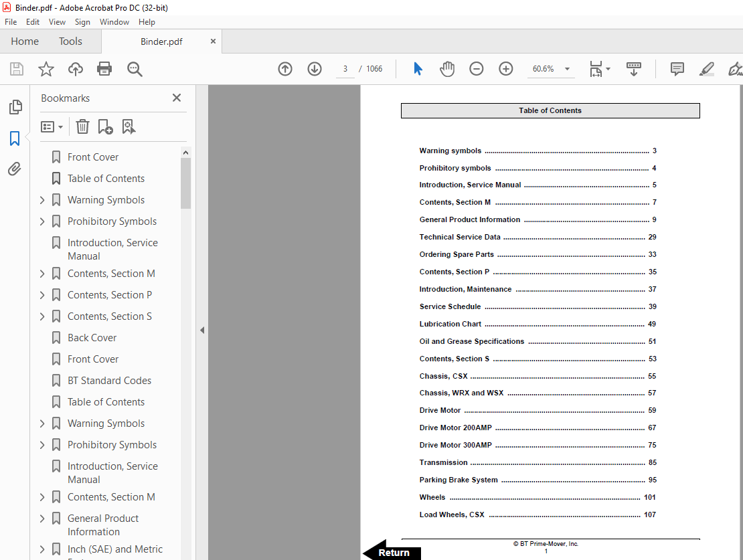Click the Save file icon
Image resolution: width=743 pixels, height=560 pixels.
(x=17, y=69)
